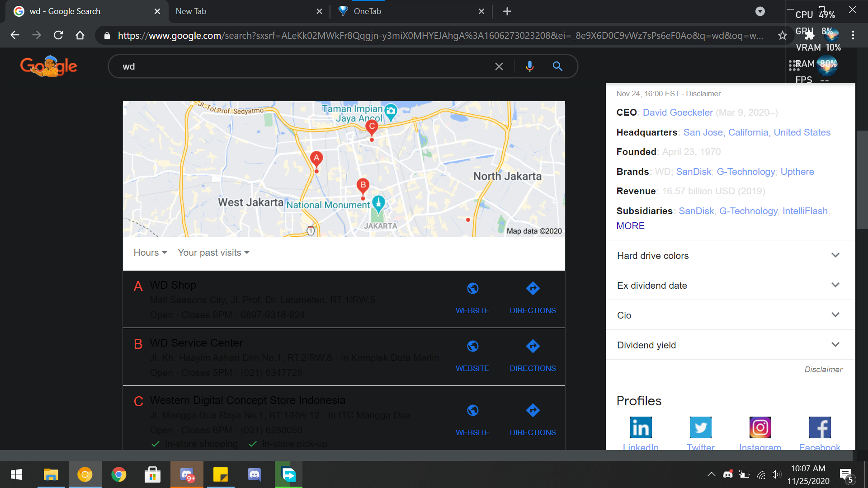Click the blue search magnifier icon
Image resolution: width=868 pixels, height=488 pixels.
(557, 66)
